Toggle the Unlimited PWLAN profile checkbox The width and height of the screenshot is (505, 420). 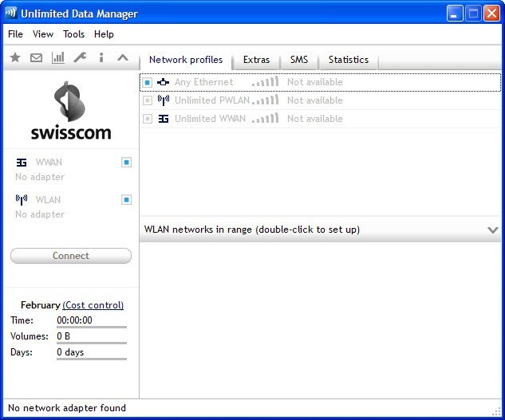point(147,100)
